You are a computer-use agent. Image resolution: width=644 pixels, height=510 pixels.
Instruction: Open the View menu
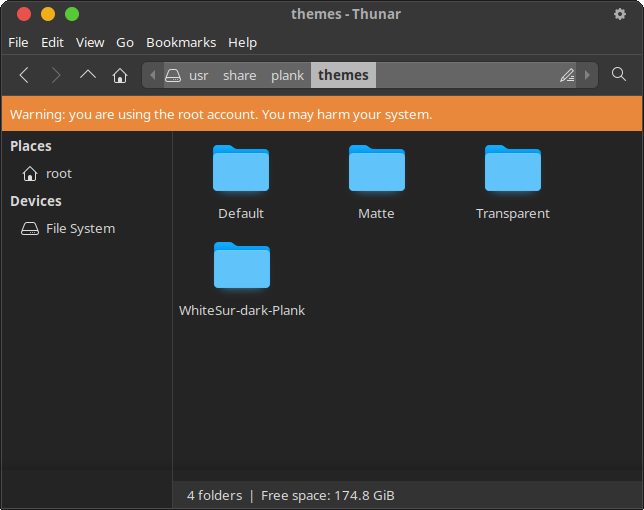pos(90,42)
